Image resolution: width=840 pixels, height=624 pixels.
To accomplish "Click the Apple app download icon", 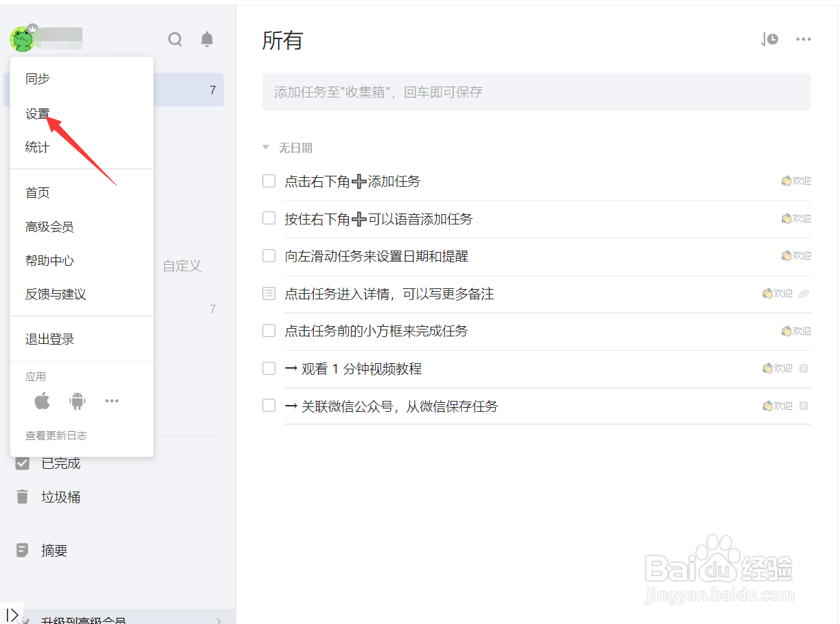I will click(43, 401).
